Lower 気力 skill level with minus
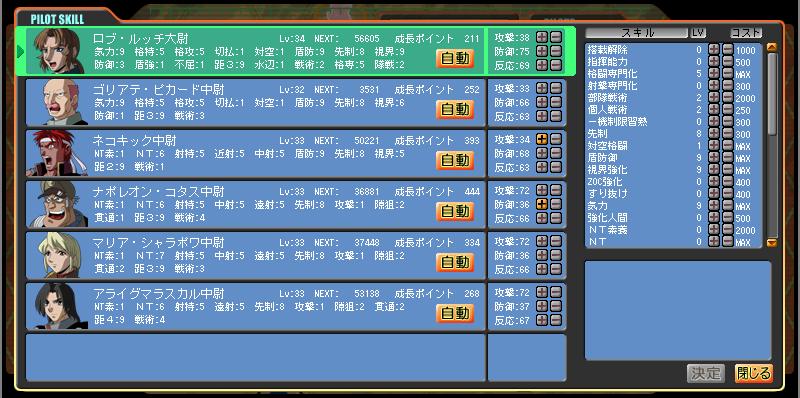 point(728,206)
